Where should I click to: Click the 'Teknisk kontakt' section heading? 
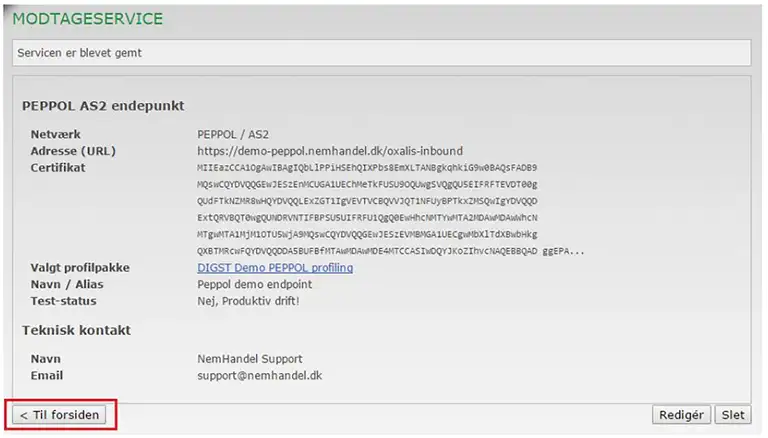[x=77, y=330]
